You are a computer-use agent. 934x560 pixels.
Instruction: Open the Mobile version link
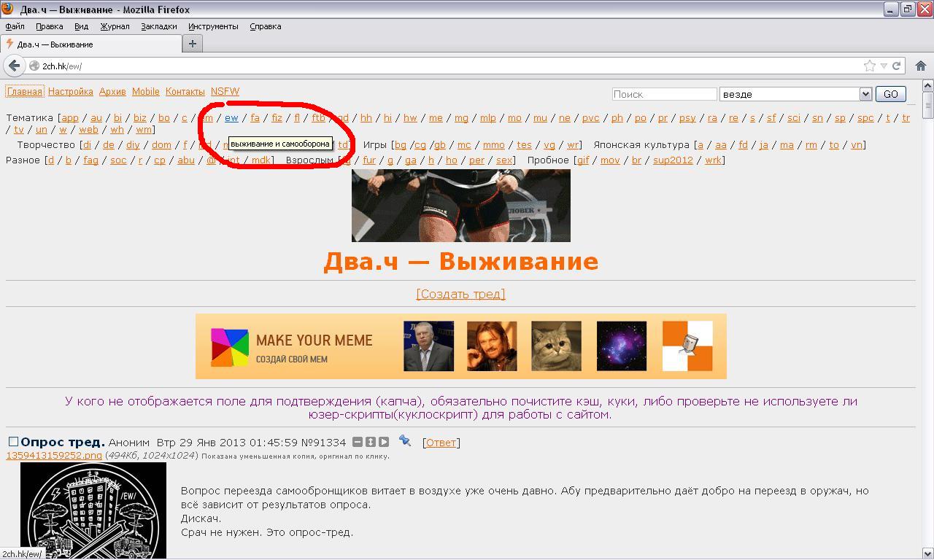[x=145, y=92]
